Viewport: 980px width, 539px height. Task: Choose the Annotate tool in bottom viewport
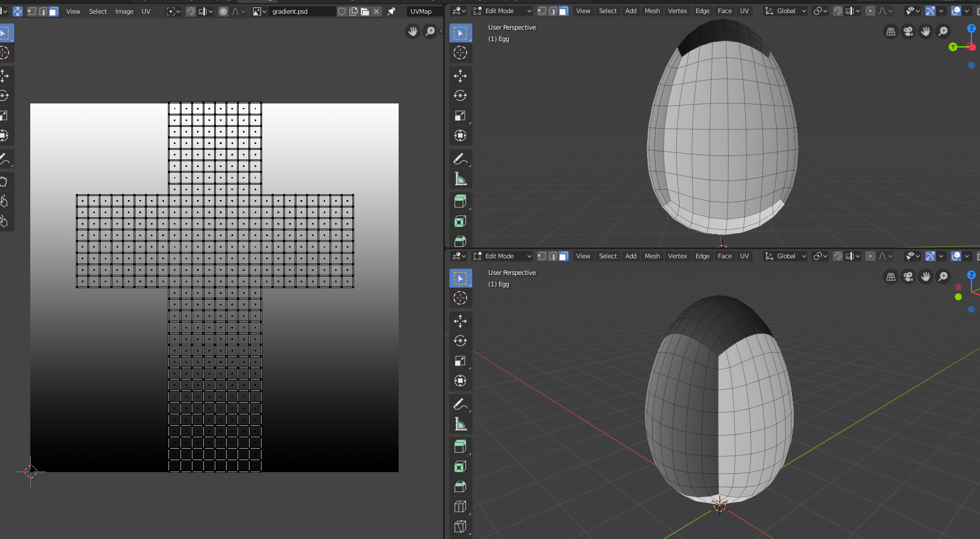(460, 404)
